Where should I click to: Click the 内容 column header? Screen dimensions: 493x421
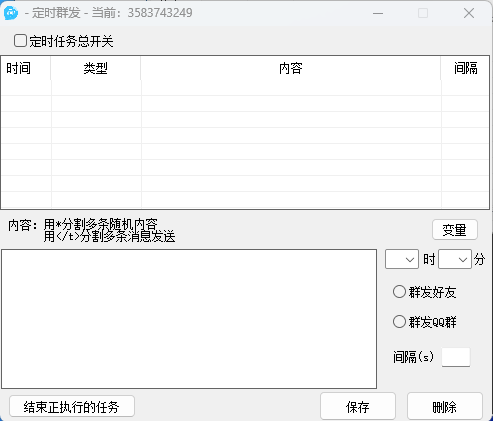coord(291,68)
